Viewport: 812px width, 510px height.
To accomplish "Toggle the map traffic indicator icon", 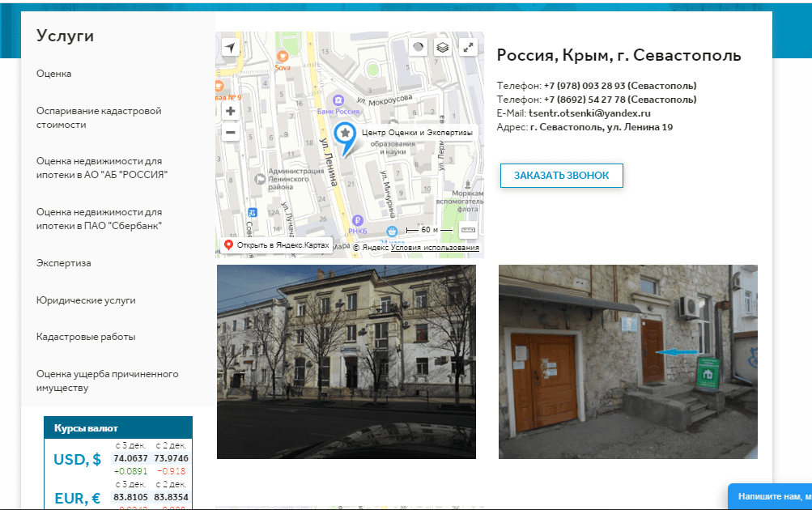I will [x=418, y=47].
